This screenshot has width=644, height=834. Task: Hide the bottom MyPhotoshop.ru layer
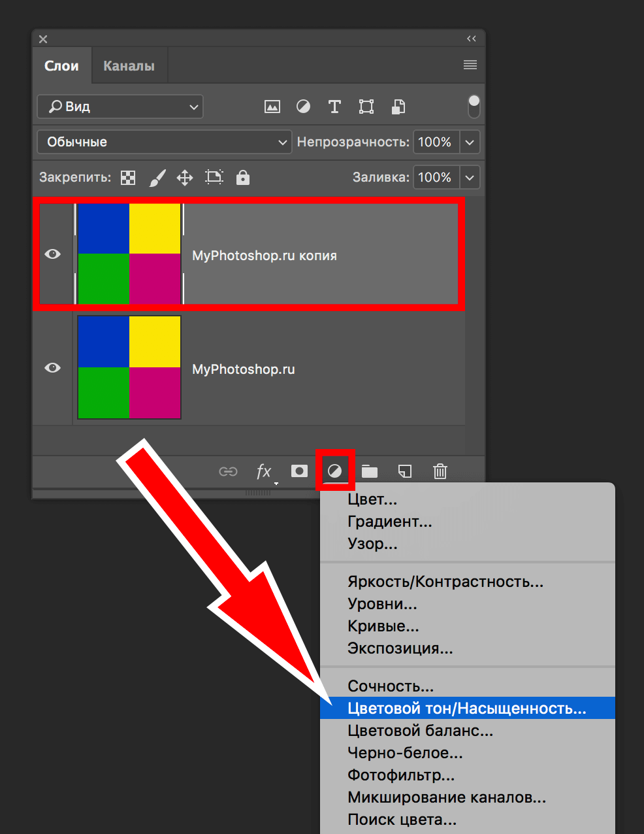point(53,368)
